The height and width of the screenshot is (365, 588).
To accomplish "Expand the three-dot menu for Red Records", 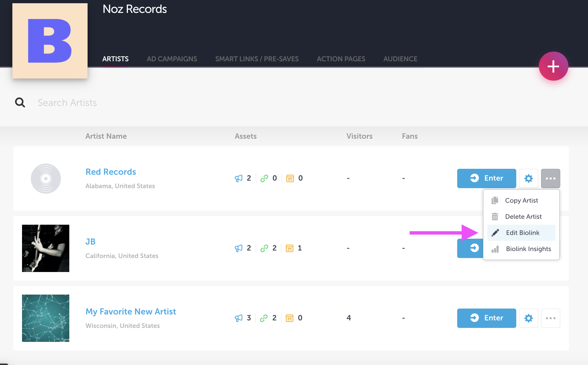I will point(551,178).
